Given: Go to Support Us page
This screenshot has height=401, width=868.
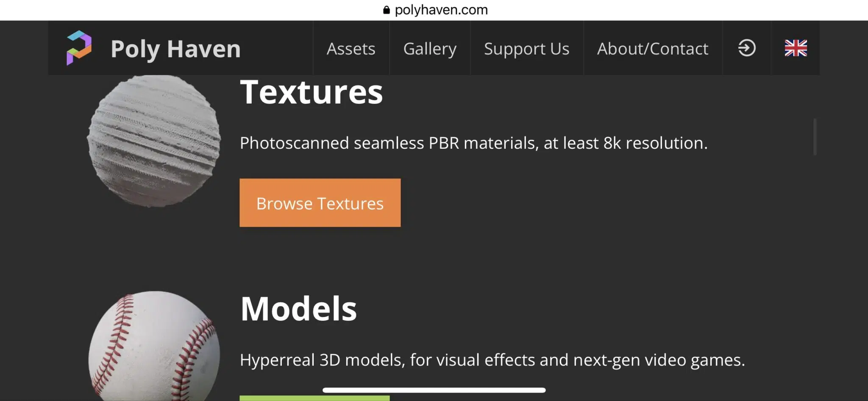Looking at the screenshot, I should click(526, 49).
